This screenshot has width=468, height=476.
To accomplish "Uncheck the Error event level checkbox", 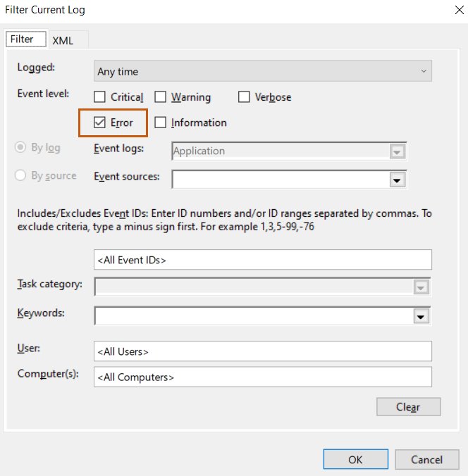I will [100, 123].
